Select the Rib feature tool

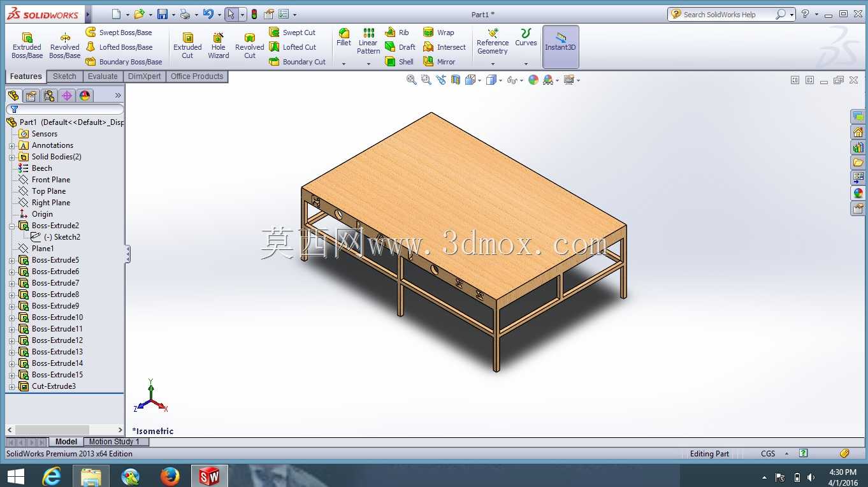(x=398, y=33)
